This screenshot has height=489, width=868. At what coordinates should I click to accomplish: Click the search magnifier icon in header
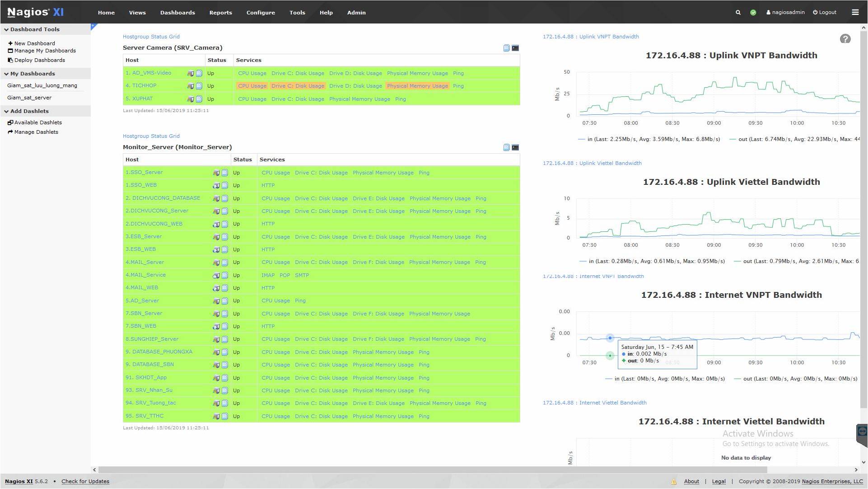click(738, 13)
